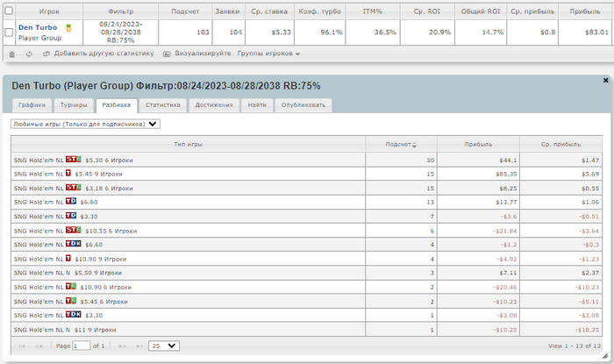Close the Den Turbo details panel

605,80
